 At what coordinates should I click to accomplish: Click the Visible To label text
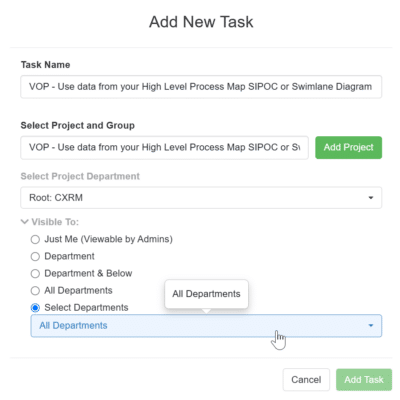pyautogui.click(x=55, y=222)
